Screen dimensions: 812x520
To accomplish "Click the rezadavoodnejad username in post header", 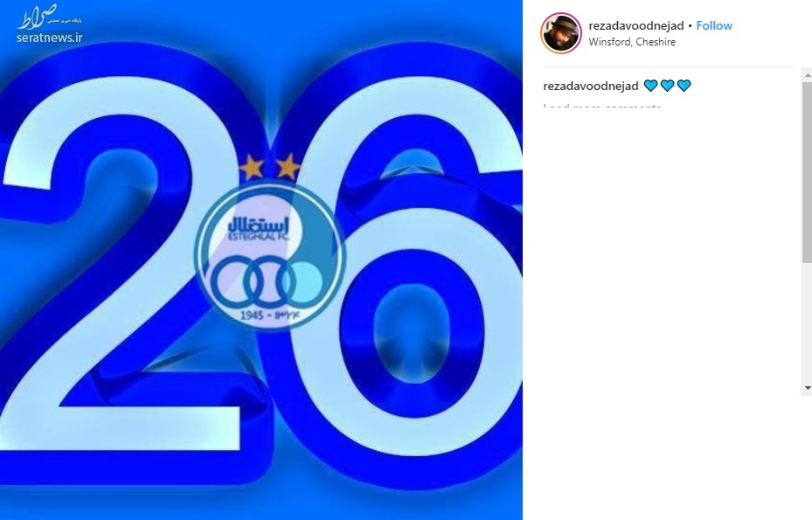I will click(x=636, y=25).
